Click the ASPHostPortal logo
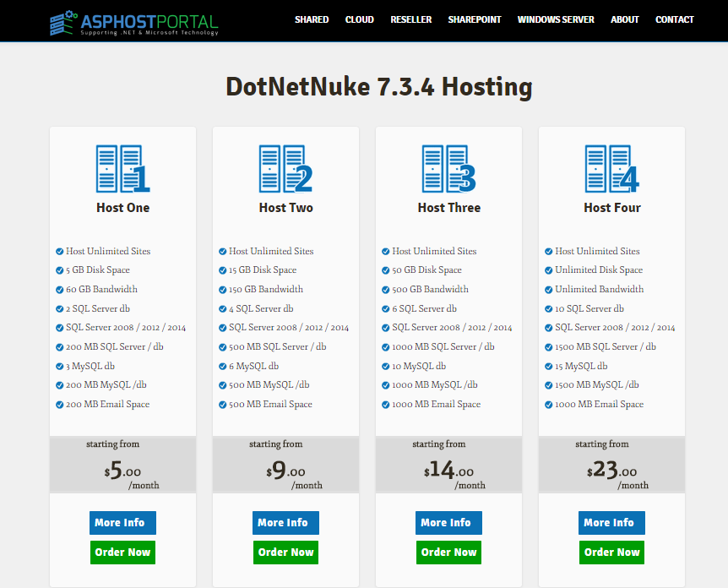 133,23
